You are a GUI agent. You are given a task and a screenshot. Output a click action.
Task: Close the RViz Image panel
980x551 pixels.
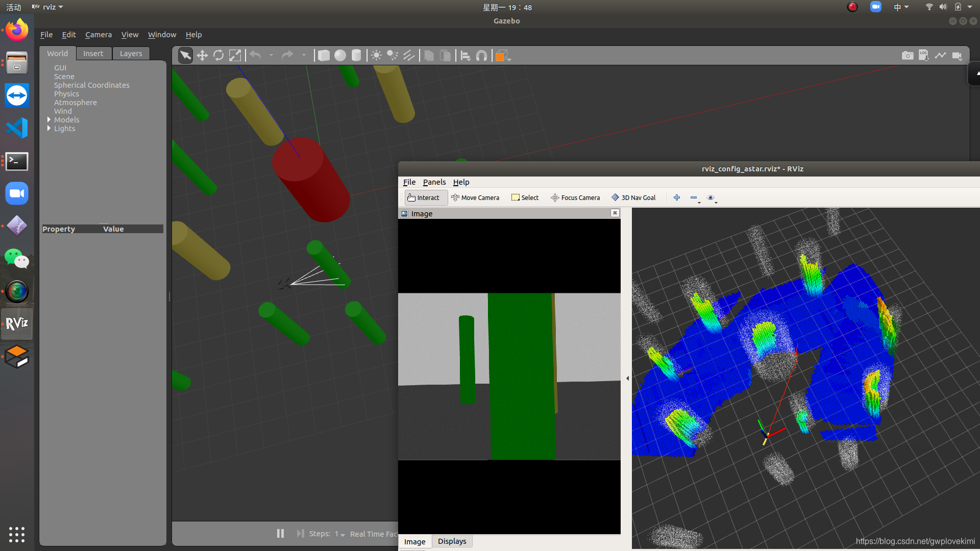(615, 213)
